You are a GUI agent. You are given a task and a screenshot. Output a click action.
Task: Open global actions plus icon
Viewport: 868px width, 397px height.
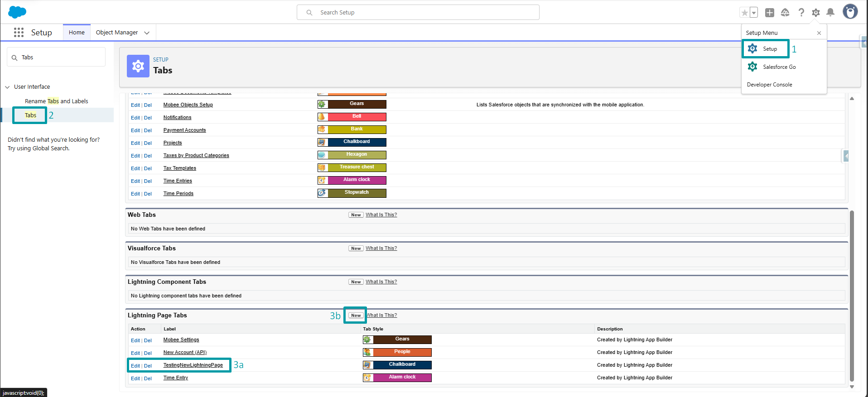769,13
